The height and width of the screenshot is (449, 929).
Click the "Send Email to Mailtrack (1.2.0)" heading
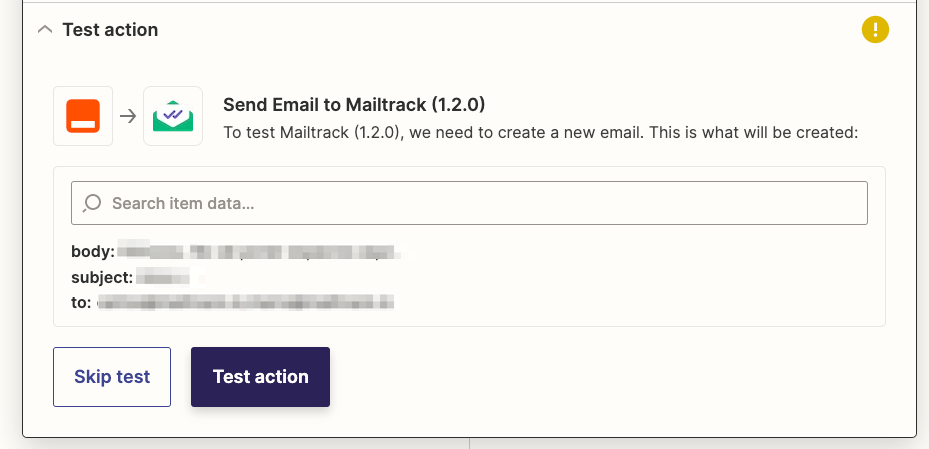point(354,105)
